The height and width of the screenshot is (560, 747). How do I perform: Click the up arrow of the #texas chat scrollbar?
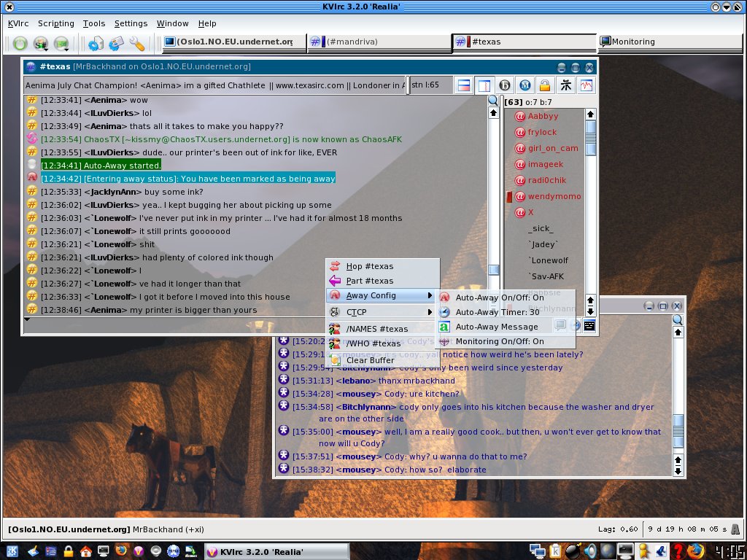(494, 113)
